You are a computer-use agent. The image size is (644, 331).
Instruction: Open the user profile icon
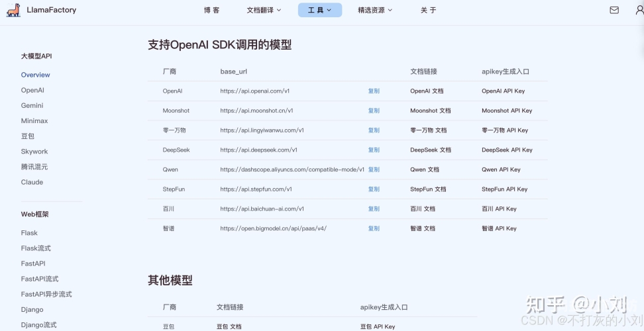click(639, 10)
